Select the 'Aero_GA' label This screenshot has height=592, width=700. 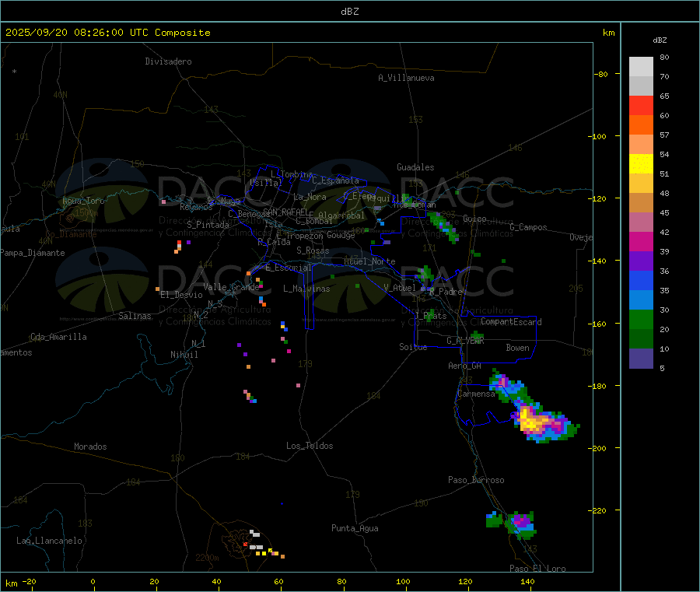465,366
